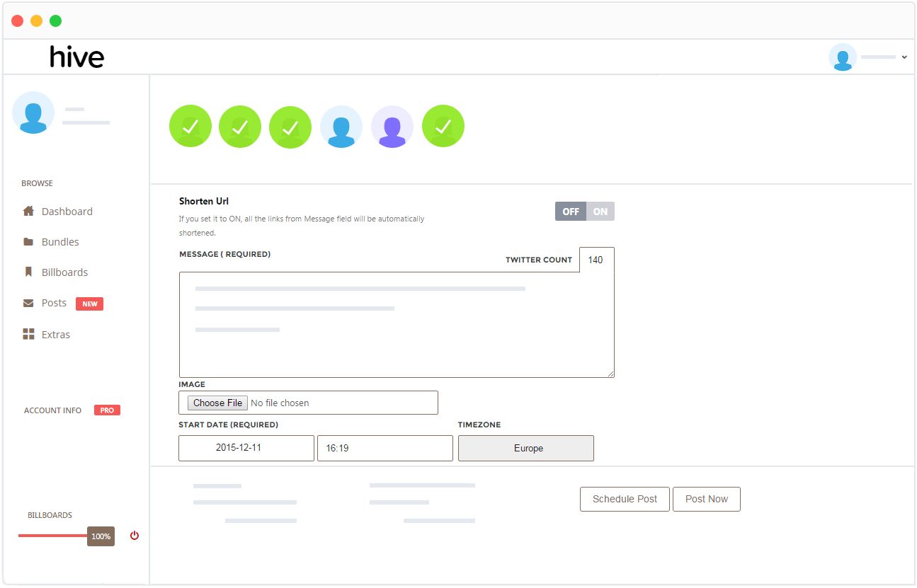Open the Extras section
The image size is (917, 588).
(x=57, y=334)
